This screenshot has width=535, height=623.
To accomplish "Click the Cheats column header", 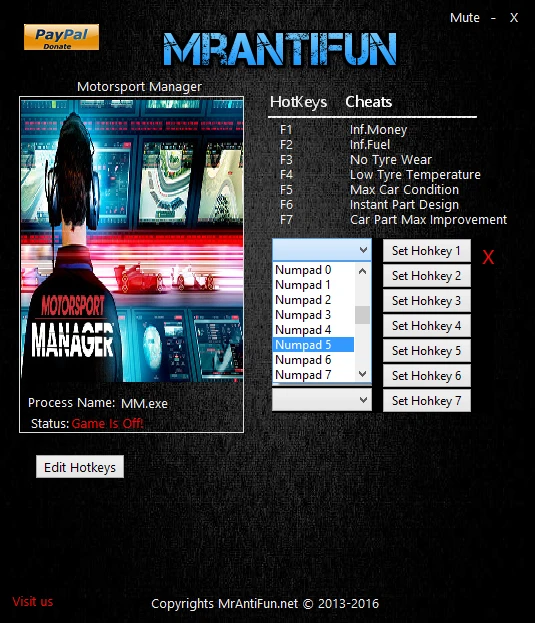I will (x=369, y=102).
